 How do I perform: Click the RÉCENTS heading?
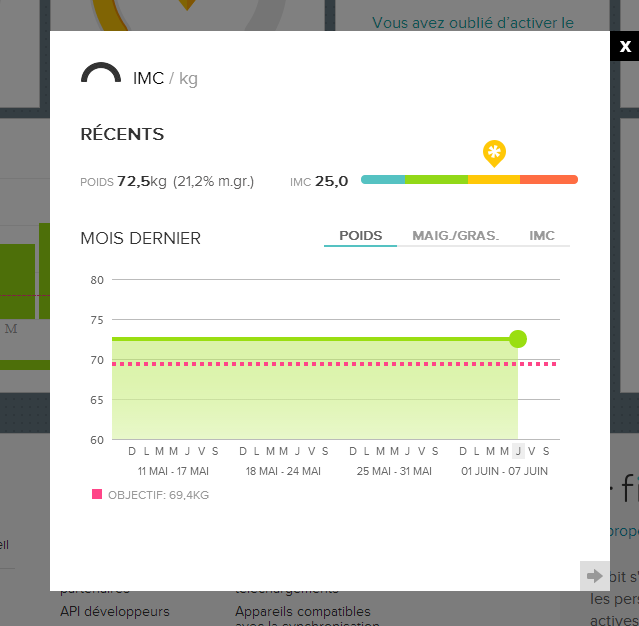coord(122,134)
